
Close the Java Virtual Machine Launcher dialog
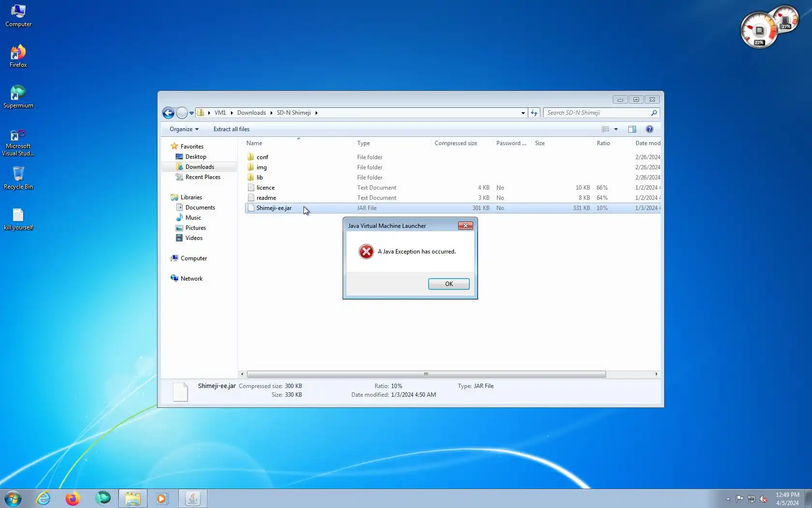coord(465,225)
